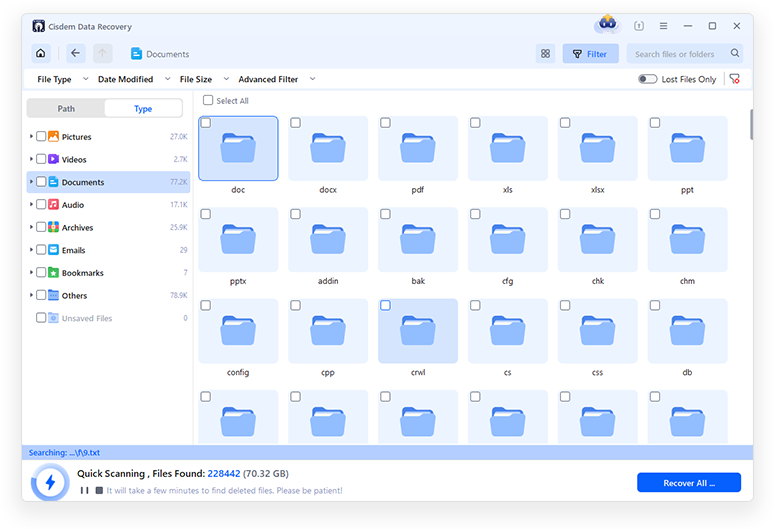The image size is (776, 531).
Task: Click the Emails category icon
Action: pos(53,250)
